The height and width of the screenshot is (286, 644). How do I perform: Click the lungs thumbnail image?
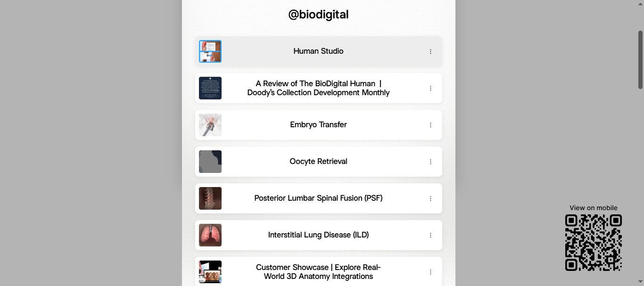click(210, 235)
